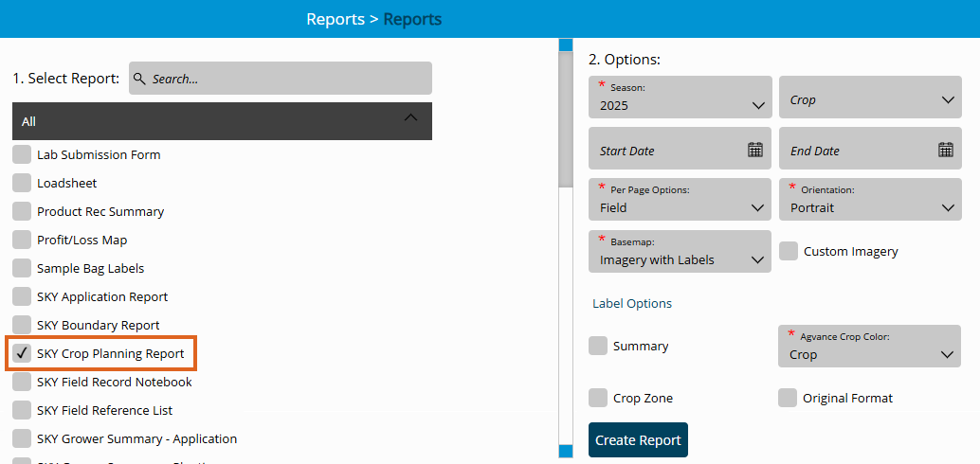Open the Crop dropdown
Screen dimensions: 980x464
click(x=870, y=97)
